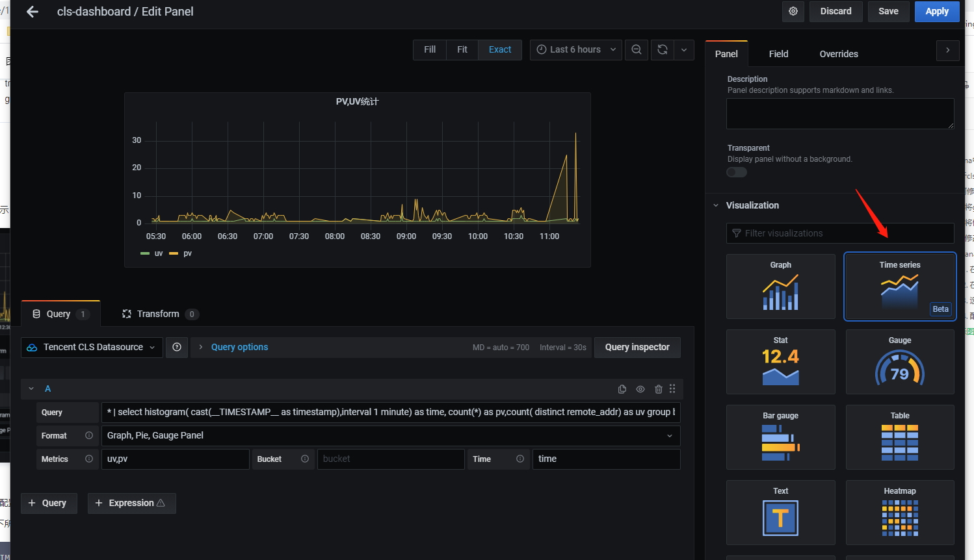Image resolution: width=974 pixels, height=560 pixels.
Task: Open datasource help icon
Action: coord(177,348)
